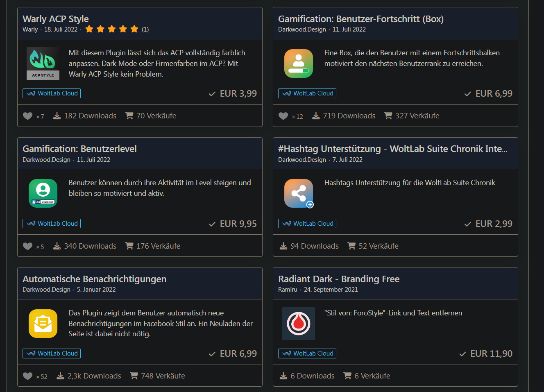Click author Warly under ACP Style title
544x392 pixels.
[30, 29]
